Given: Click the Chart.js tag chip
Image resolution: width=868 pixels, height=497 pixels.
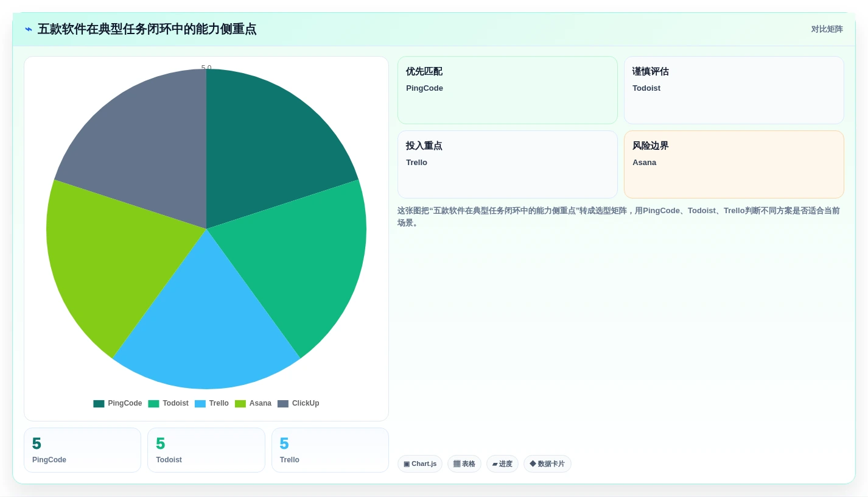Looking at the screenshot, I should pyautogui.click(x=420, y=464).
